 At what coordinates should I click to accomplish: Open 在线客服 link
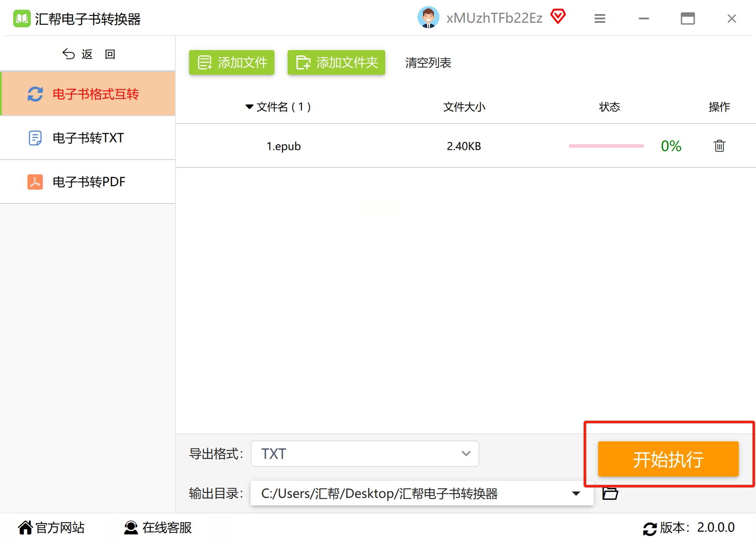(167, 527)
